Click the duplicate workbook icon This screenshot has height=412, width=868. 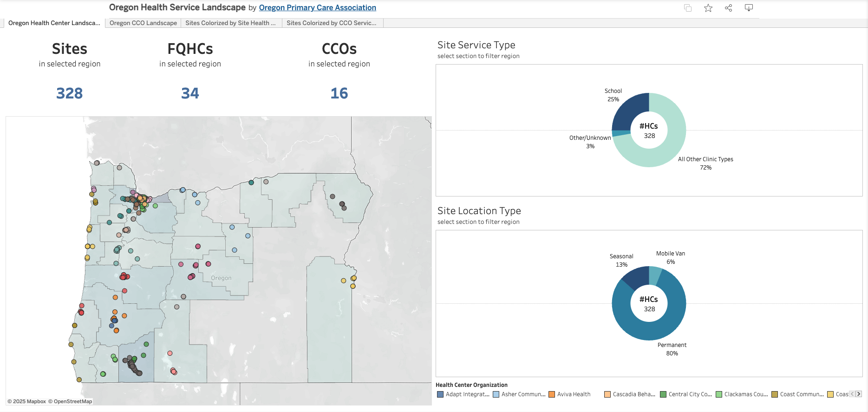click(x=688, y=8)
